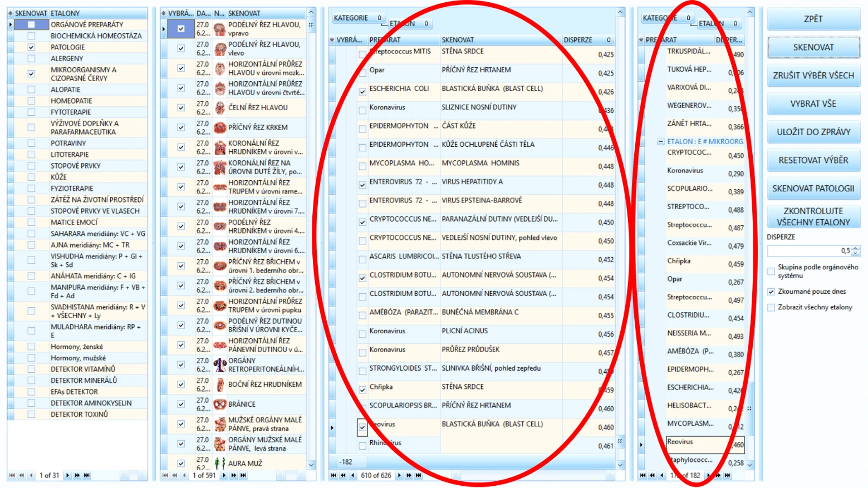Click the BOČNÍ ŘEZ HRUDNÍKEM thumbnail icon
Image resolution: width=868 pixels, height=488 pixels.
click(x=219, y=385)
